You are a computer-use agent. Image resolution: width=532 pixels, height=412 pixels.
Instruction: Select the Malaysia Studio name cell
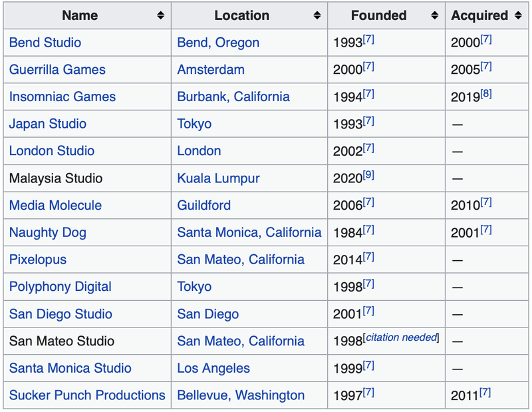pos(56,178)
